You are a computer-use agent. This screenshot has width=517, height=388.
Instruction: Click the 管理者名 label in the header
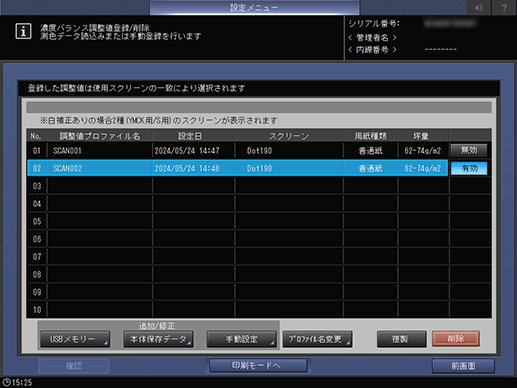(372, 37)
